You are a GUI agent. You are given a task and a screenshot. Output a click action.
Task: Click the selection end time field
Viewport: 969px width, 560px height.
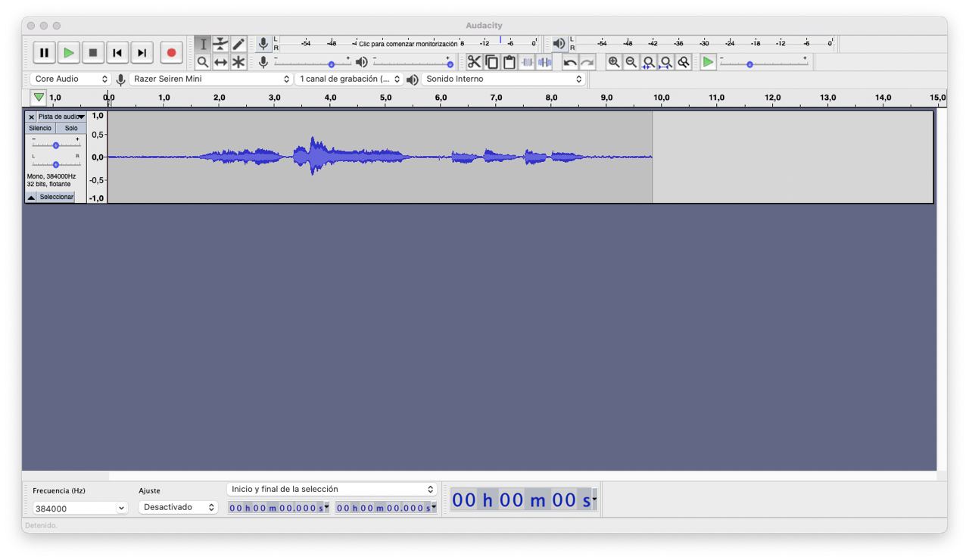pos(386,507)
